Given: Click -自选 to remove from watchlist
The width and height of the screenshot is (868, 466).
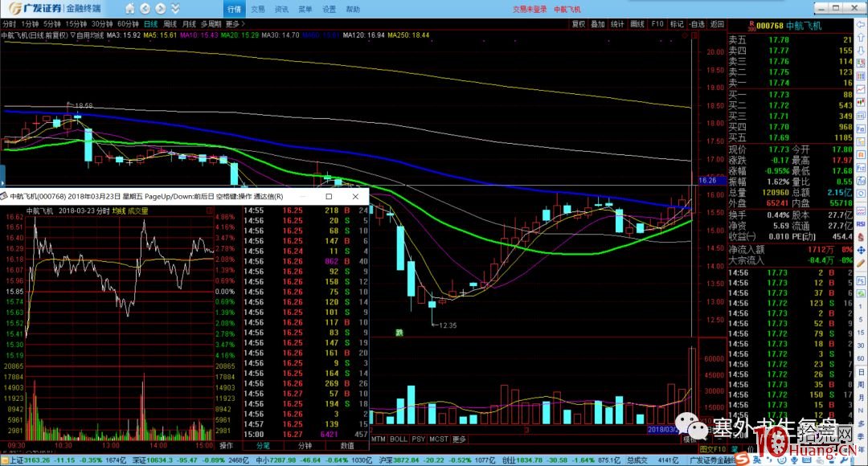Looking at the screenshot, I should 697,24.
